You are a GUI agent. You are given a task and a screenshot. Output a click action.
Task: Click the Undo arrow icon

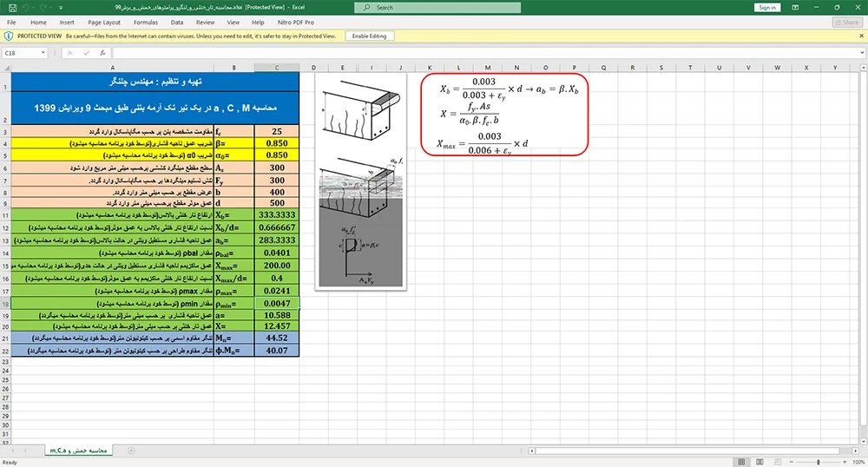pos(26,7)
